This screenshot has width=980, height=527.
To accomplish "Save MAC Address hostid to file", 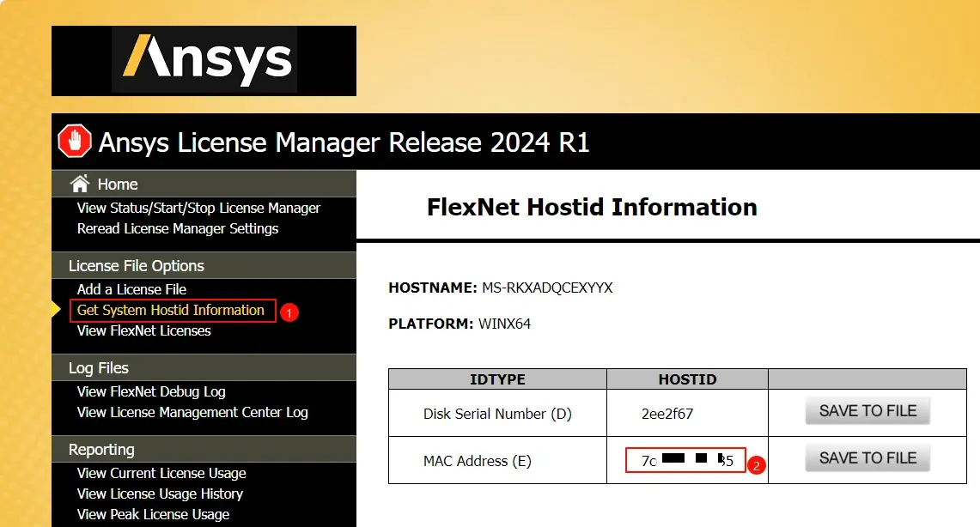I will tap(867, 457).
